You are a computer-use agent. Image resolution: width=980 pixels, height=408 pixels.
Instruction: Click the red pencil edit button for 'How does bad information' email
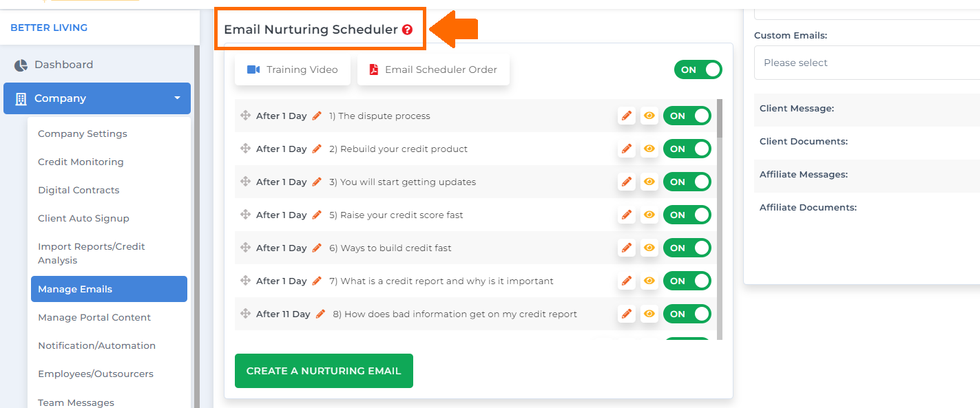point(627,314)
